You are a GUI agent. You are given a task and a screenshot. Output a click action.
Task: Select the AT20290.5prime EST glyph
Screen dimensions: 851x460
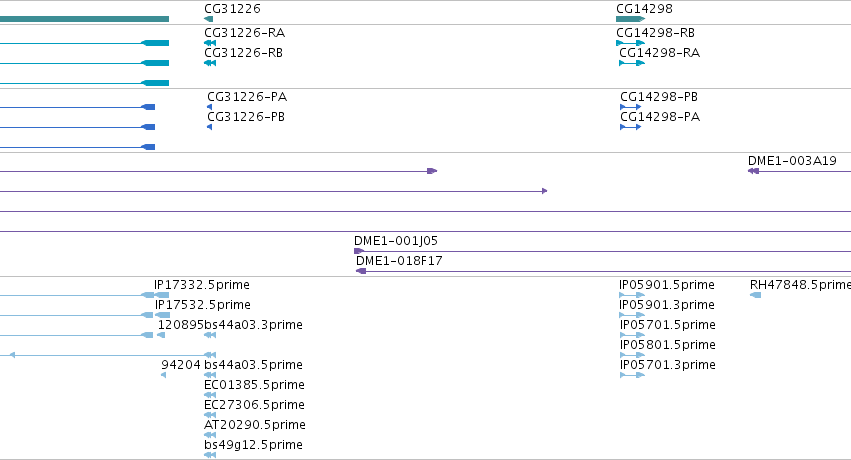(x=210, y=435)
